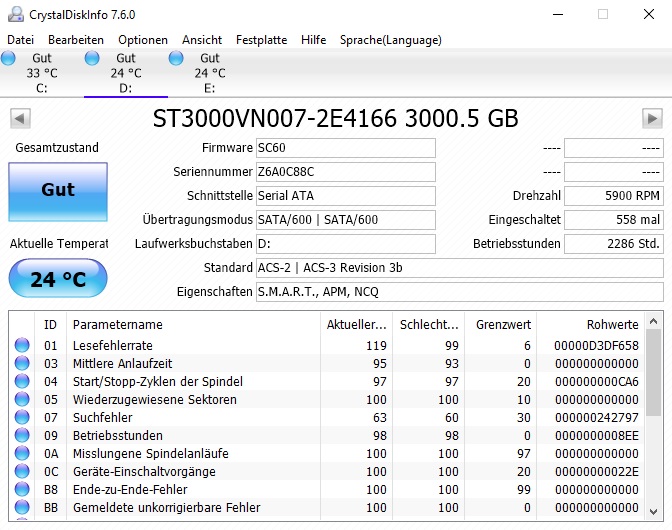This screenshot has width=672, height=530.
Task: Click the CrystalDiskInfo app icon in title bar
Action: tap(15, 14)
